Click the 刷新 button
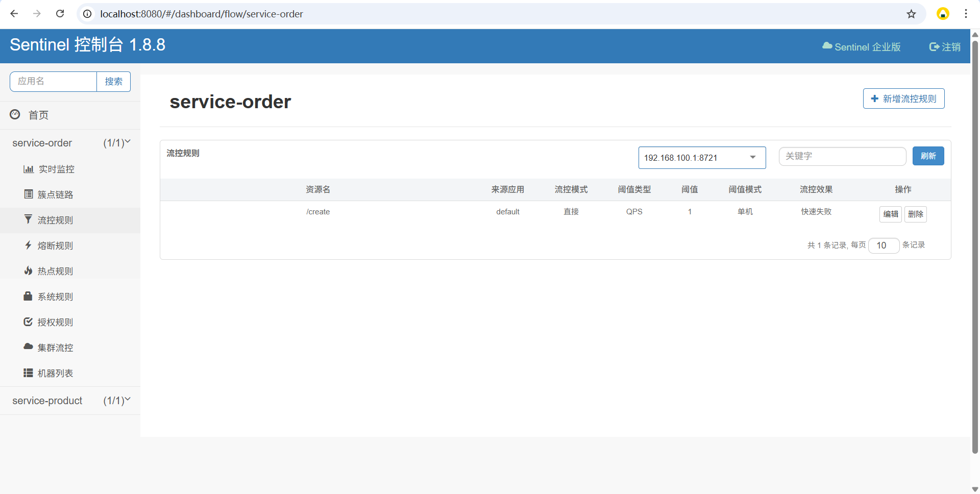 tap(928, 156)
